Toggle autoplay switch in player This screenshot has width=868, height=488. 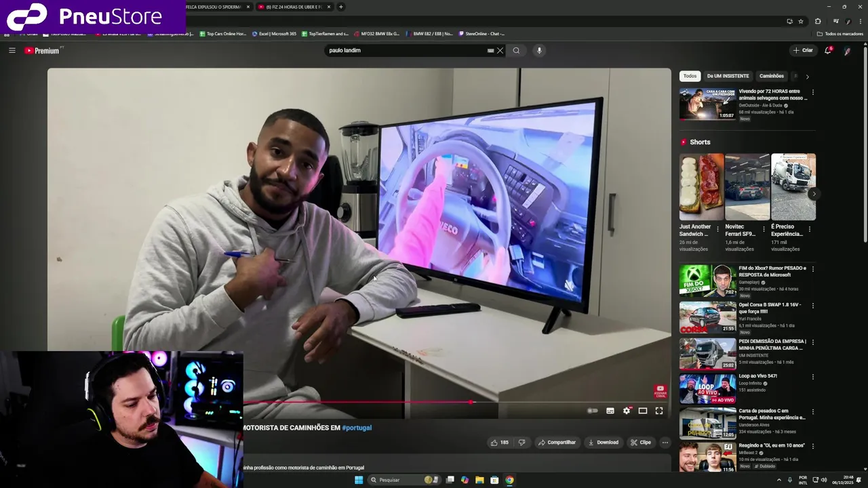click(593, 411)
